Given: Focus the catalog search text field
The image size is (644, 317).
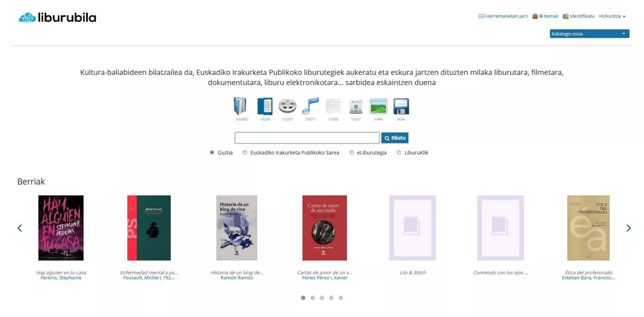Looking at the screenshot, I should coord(307,138).
